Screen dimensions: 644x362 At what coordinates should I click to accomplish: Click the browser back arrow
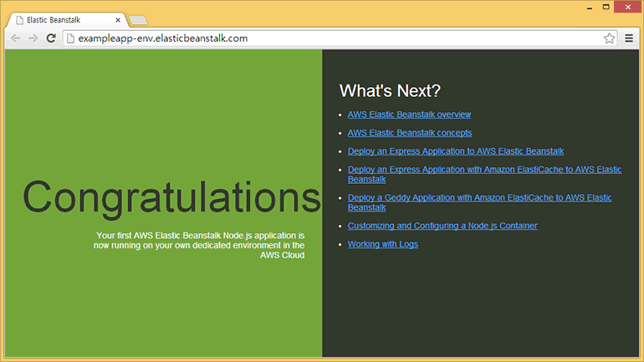click(16, 38)
